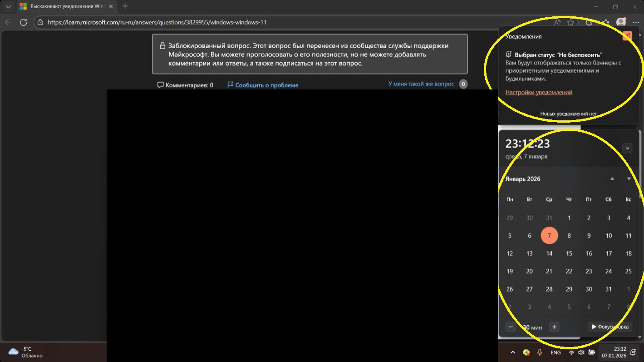Image resolution: width=644 pixels, height=362 pixels.
Task: Start a focus session with "Фокусировка" button
Action: 610,327
